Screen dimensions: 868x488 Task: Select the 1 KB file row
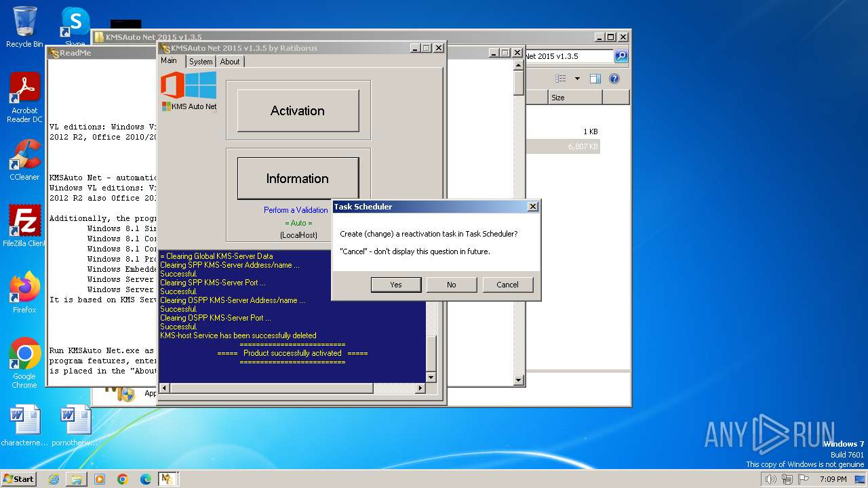tap(563, 131)
